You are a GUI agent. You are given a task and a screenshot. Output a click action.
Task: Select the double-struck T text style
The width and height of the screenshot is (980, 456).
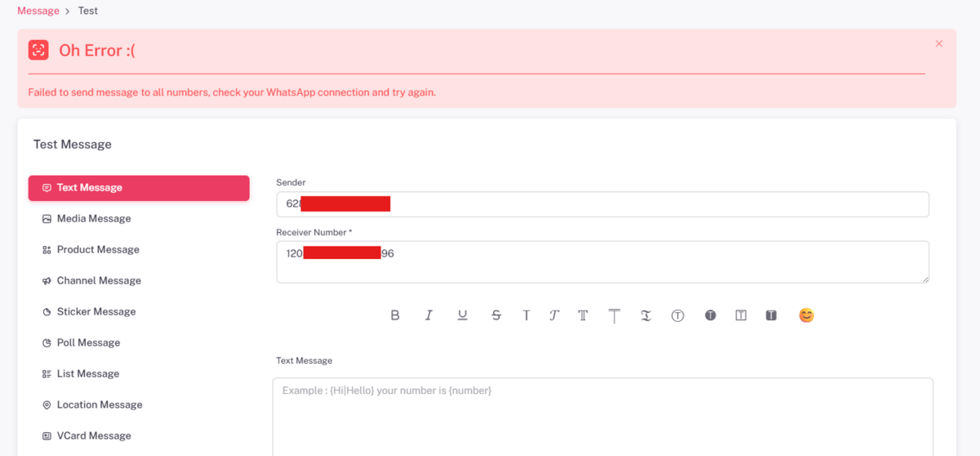coord(583,315)
